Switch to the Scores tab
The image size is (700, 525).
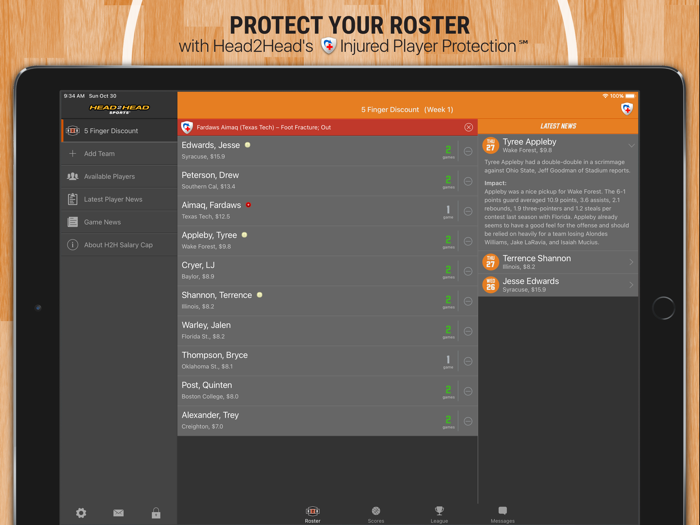[376, 514]
